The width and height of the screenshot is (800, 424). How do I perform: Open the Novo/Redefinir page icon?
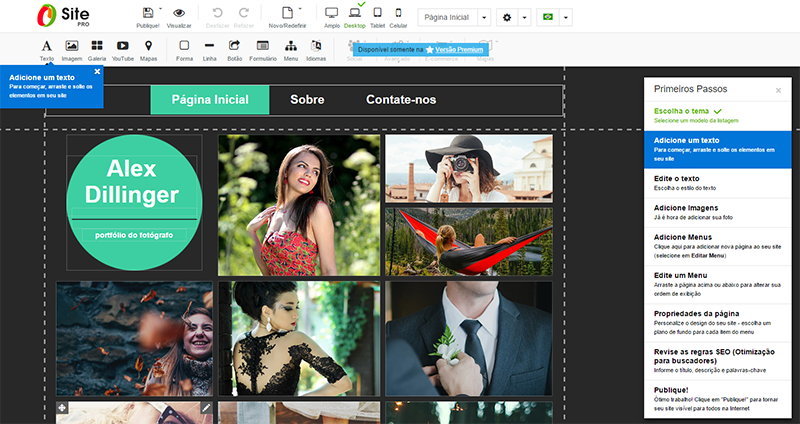tap(287, 13)
